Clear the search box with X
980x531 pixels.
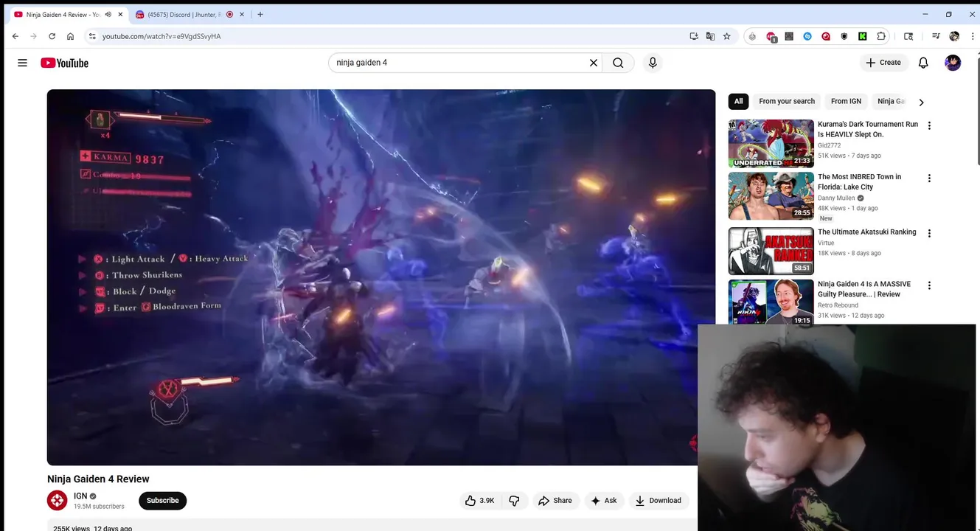click(x=593, y=63)
